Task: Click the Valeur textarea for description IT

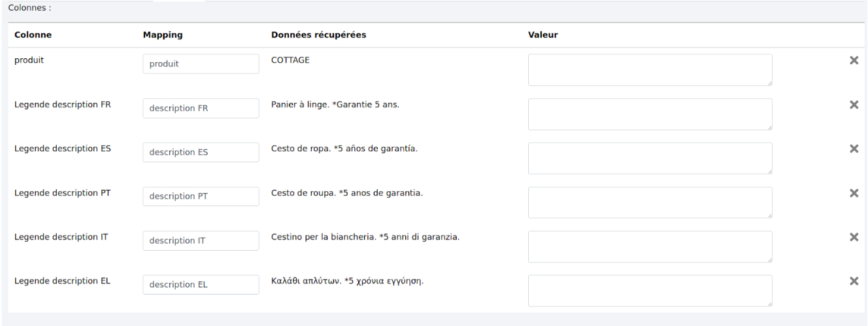Action: tap(650, 246)
